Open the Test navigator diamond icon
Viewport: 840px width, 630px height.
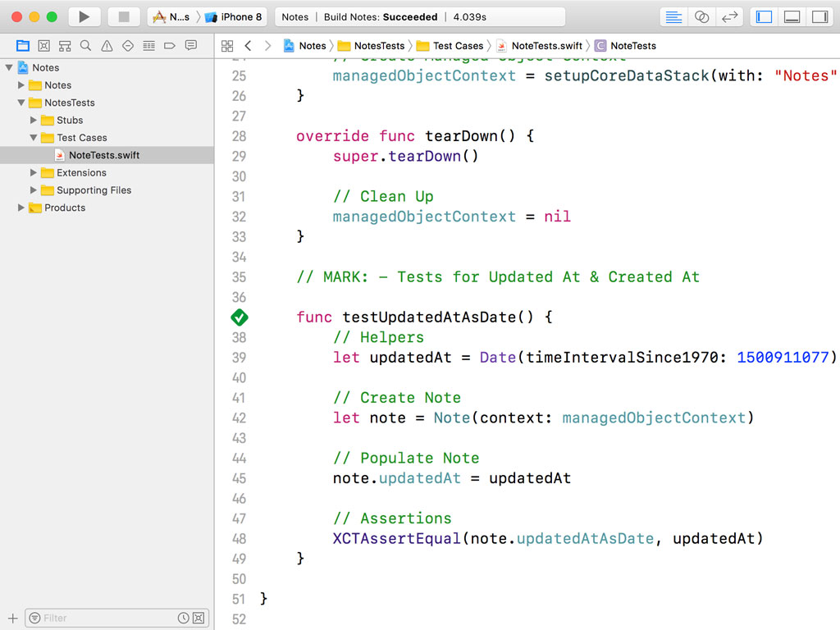coord(128,45)
